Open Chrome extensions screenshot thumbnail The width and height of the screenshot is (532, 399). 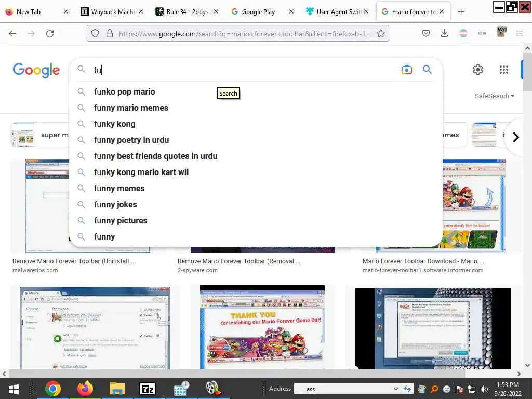(95, 328)
